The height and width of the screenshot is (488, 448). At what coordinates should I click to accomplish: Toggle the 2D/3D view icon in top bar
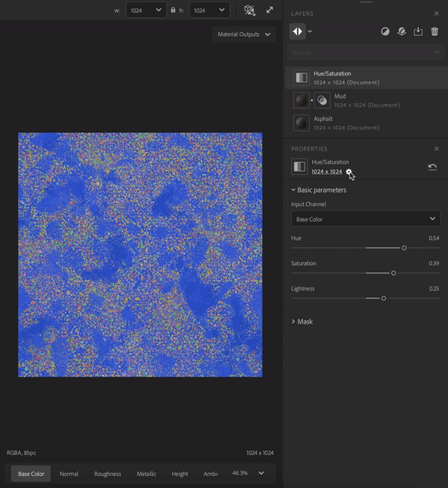(249, 10)
